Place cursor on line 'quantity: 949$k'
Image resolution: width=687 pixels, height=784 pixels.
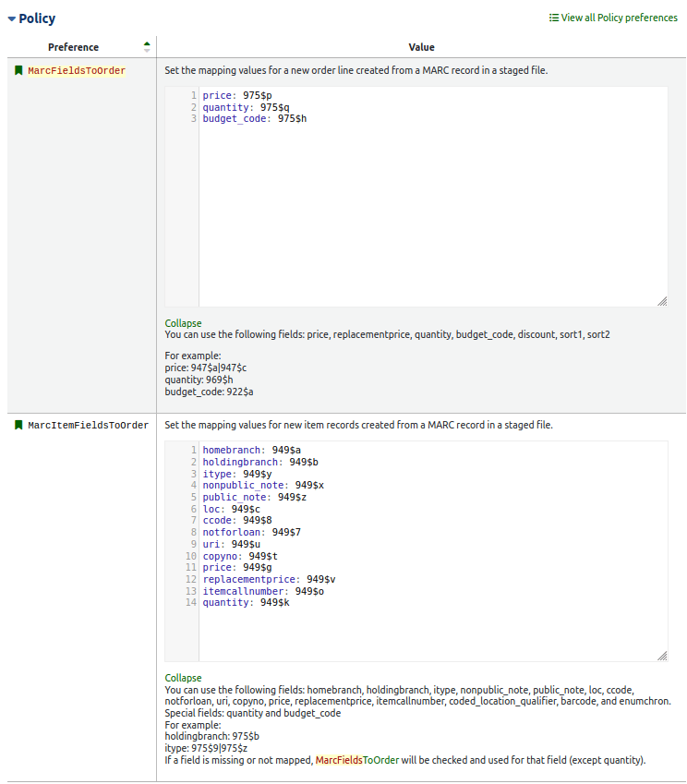click(246, 602)
